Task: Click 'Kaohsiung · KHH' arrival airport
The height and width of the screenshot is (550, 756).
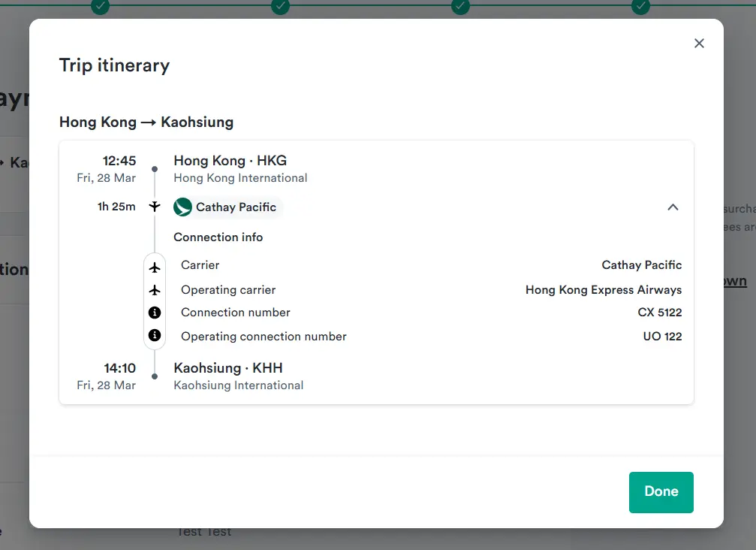Action: (228, 368)
